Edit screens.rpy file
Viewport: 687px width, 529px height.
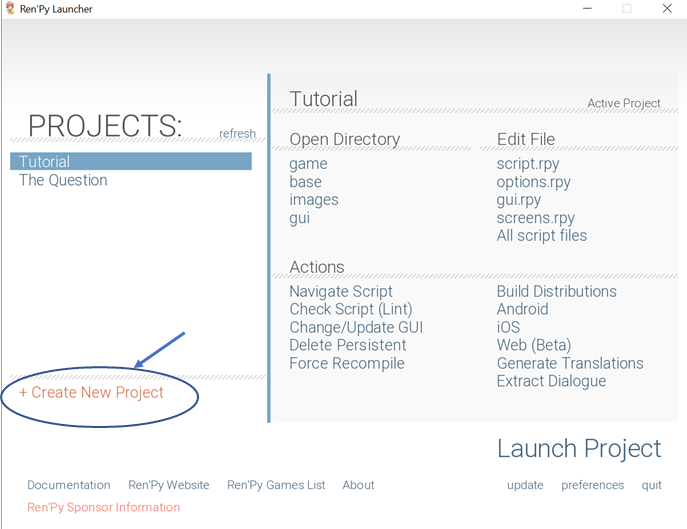[x=535, y=218]
